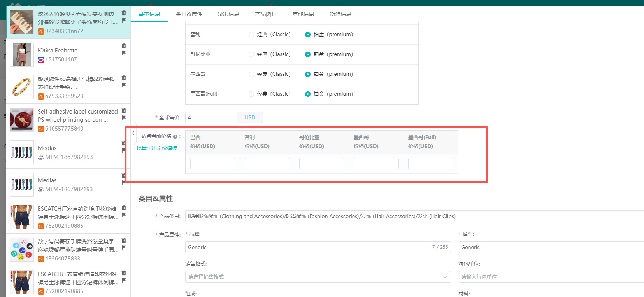
Task: Select the Юбка Feabrate skirt thumbnail
Action: pos(22,55)
